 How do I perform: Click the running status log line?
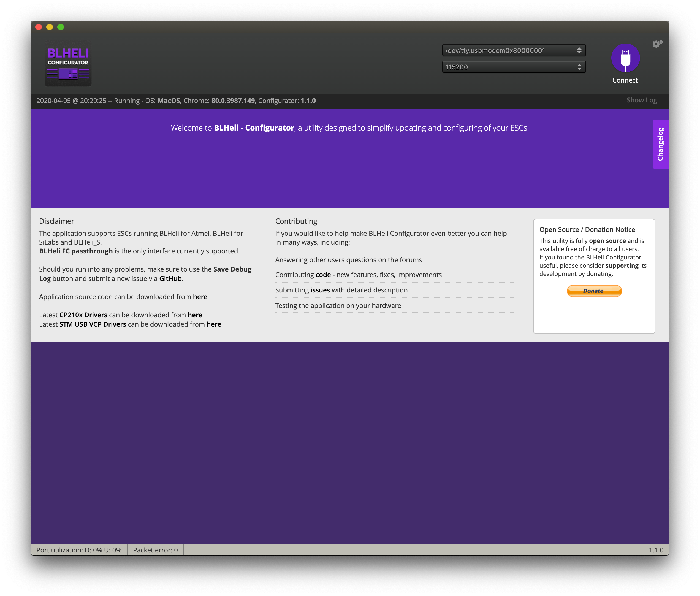(176, 101)
